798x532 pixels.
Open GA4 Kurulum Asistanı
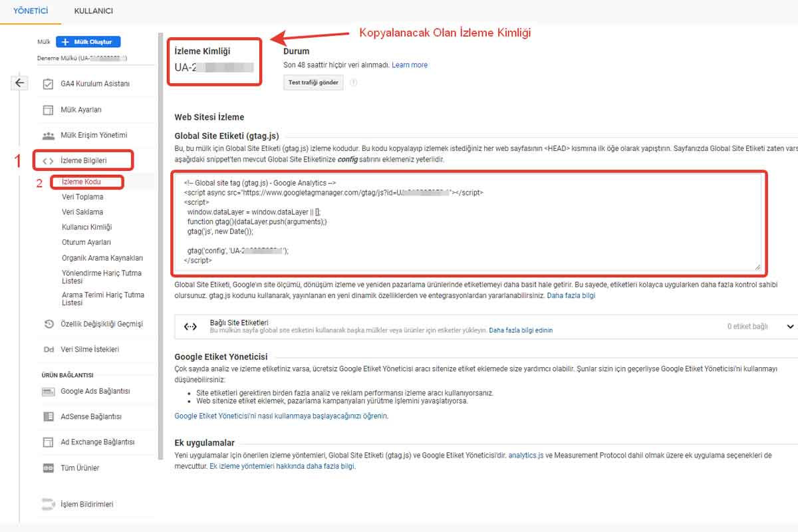click(x=95, y=84)
